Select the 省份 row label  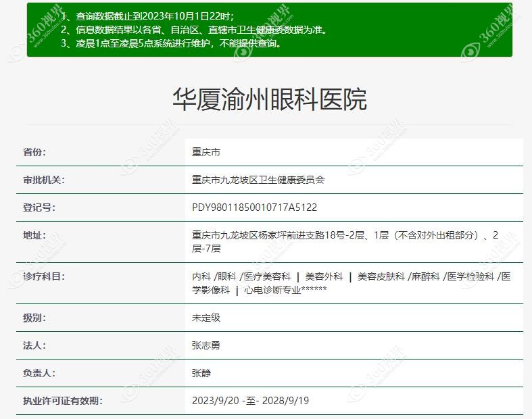(34, 152)
